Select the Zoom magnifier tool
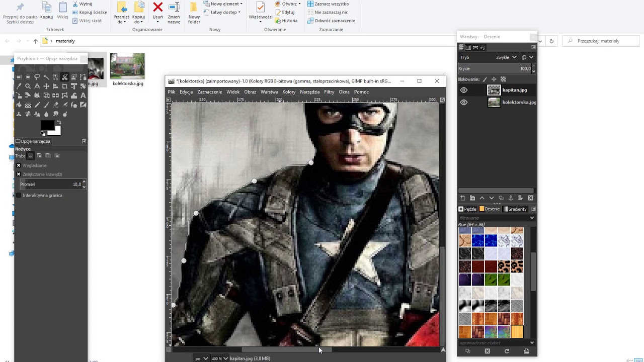644x362 pixels. click(28, 86)
